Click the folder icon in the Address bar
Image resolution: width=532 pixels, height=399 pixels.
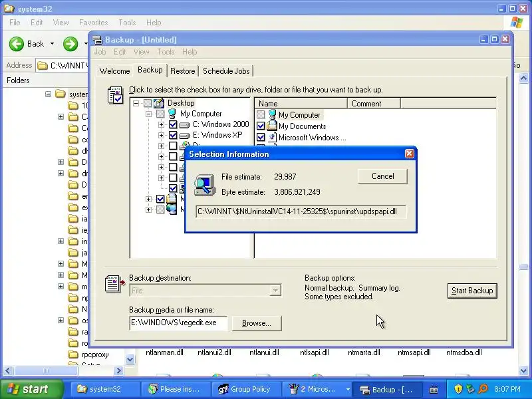pyautogui.click(x=42, y=65)
